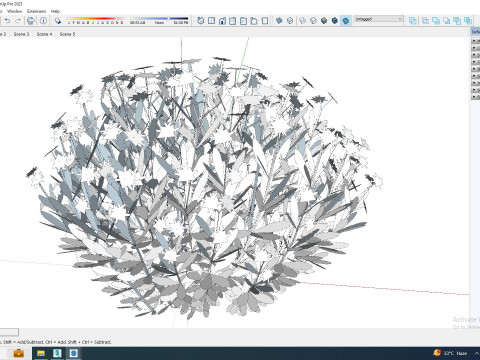Switch to Iso view

201,21
